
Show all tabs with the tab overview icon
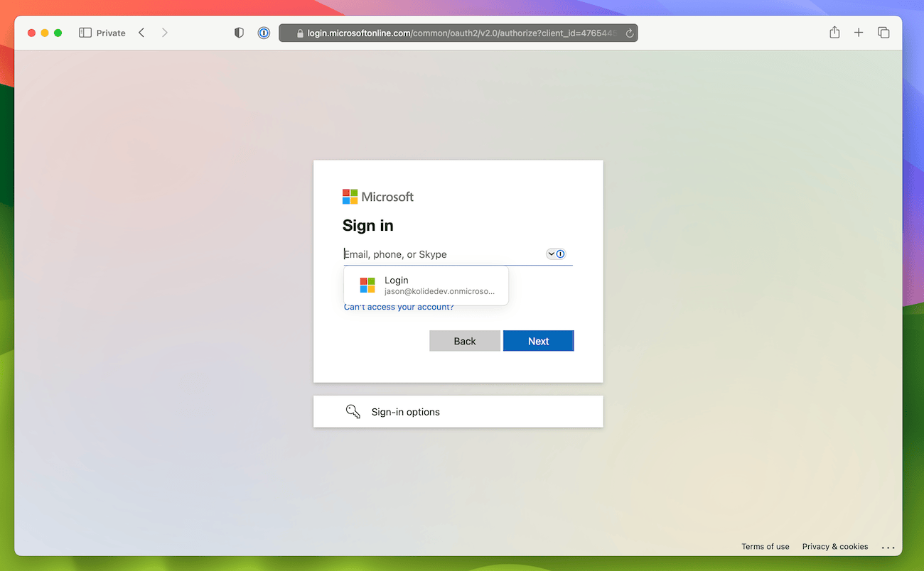883,32
